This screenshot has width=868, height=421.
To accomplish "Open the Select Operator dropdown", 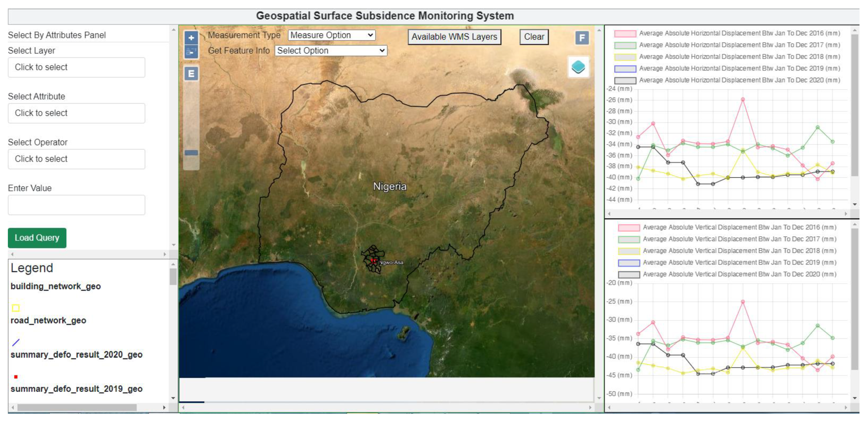I will (x=77, y=159).
